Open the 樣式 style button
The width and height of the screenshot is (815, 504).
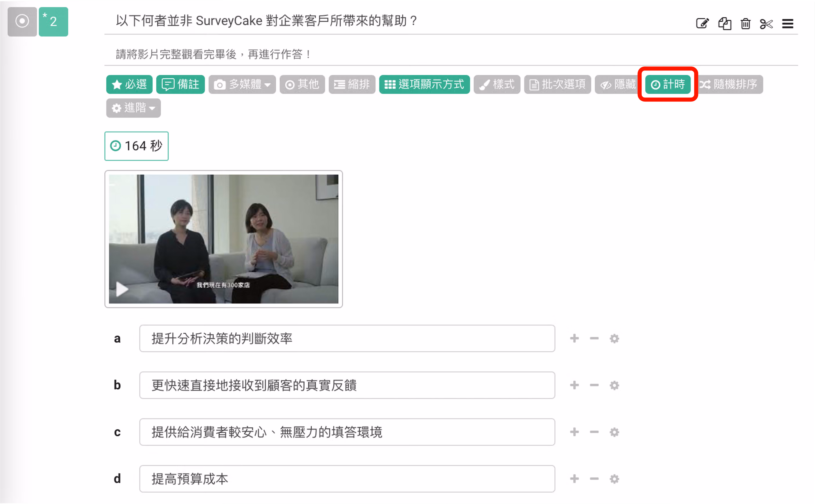[497, 84]
